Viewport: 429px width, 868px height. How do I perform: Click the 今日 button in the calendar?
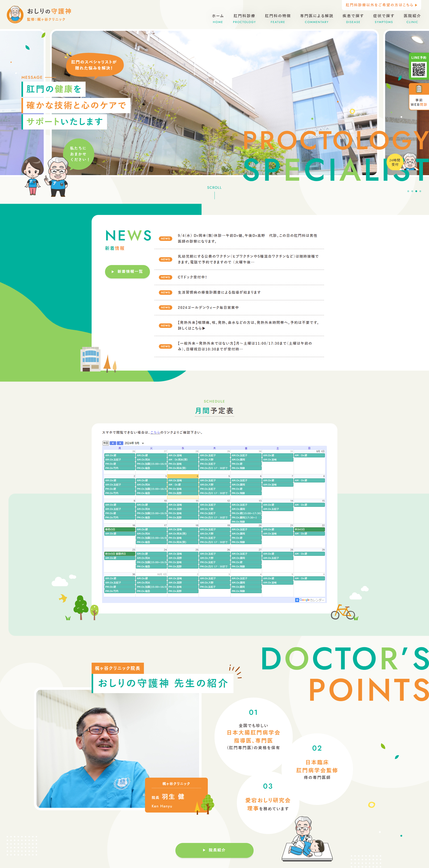[x=106, y=443]
